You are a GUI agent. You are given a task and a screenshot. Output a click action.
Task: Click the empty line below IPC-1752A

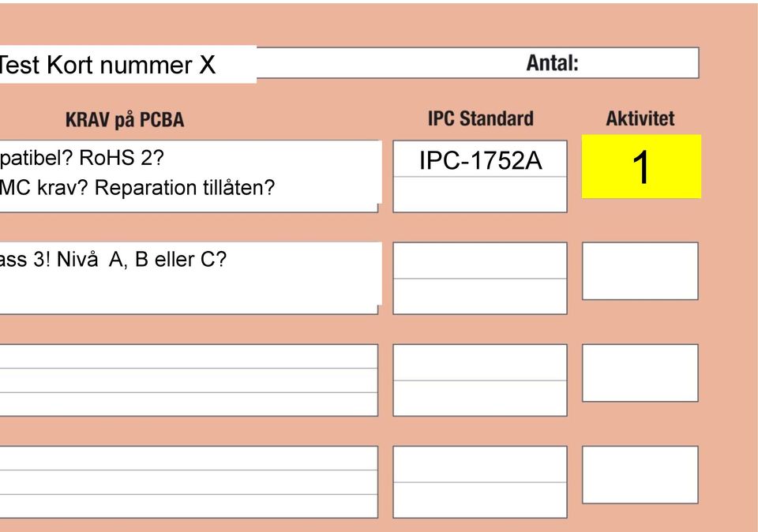pos(479,194)
